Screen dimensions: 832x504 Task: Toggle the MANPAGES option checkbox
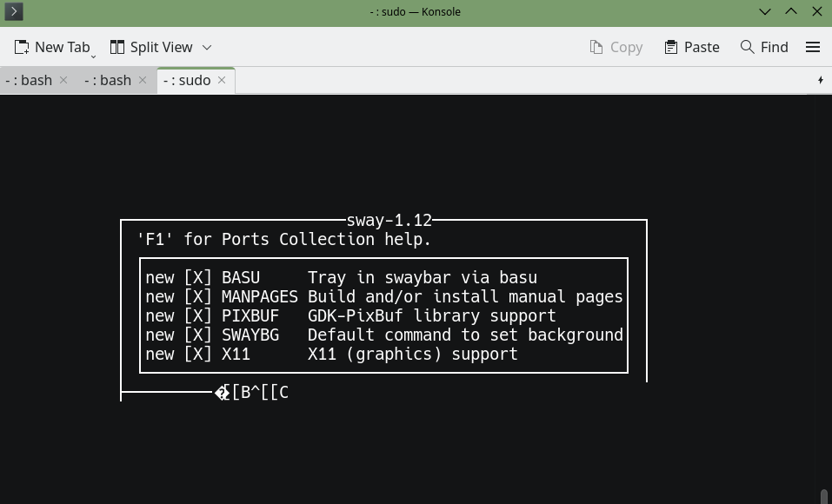click(x=198, y=296)
